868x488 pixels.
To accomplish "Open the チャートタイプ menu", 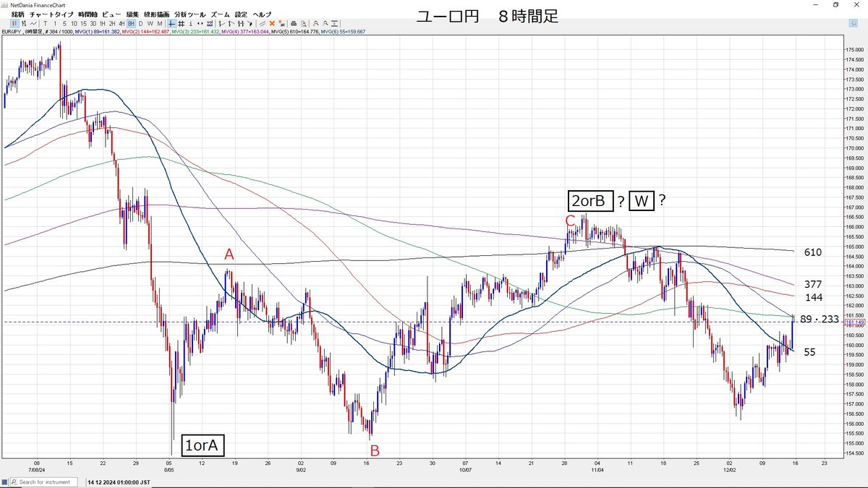I will [51, 14].
